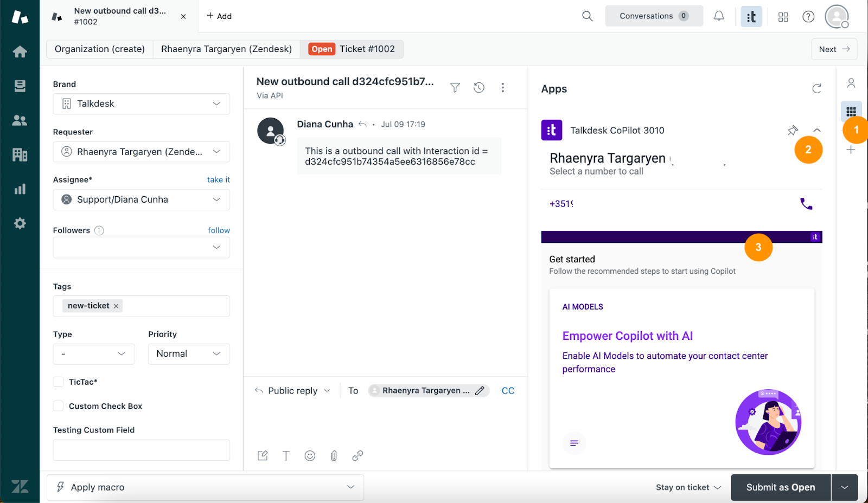868x503 pixels.
Task: Add a panel with plus icon
Action: (851, 150)
